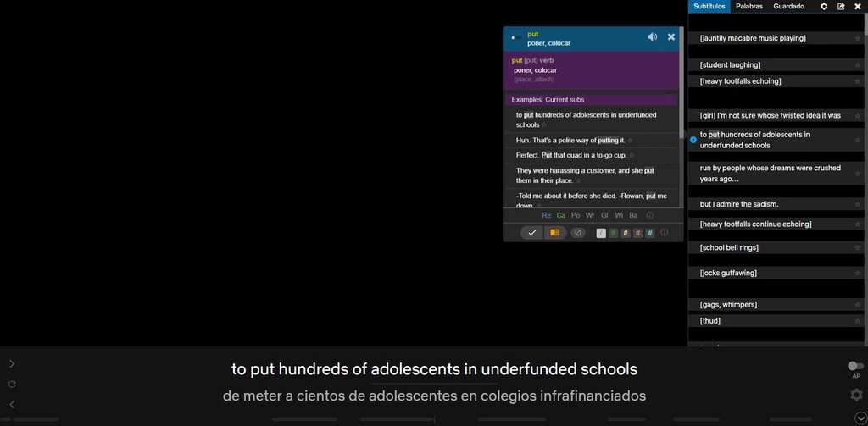Viewport: 868px width, 426px height.
Task: Play audio pronunciation of 'put'
Action: pos(653,37)
